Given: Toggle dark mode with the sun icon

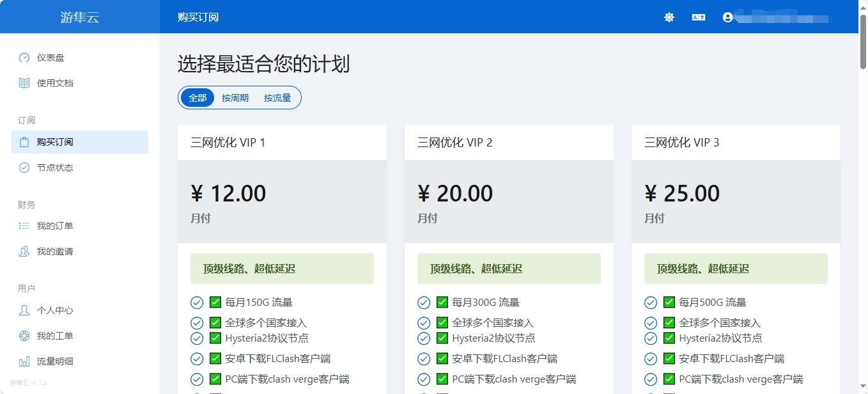Looking at the screenshot, I should click(669, 17).
